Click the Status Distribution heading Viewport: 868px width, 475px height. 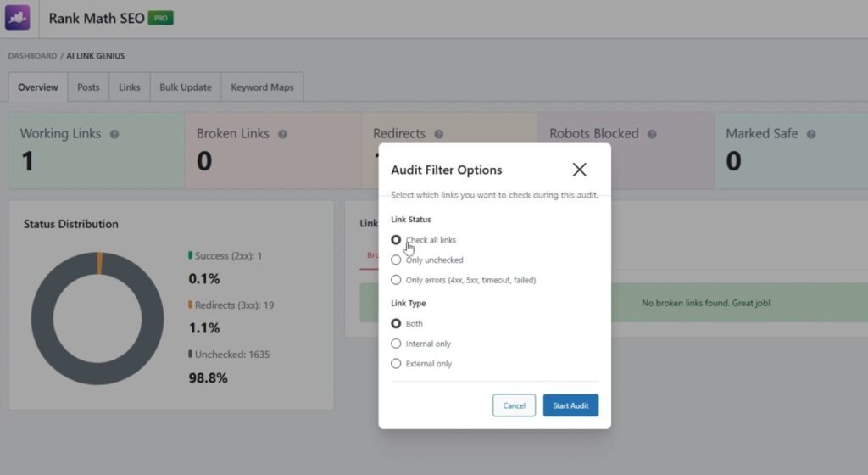click(x=71, y=224)
